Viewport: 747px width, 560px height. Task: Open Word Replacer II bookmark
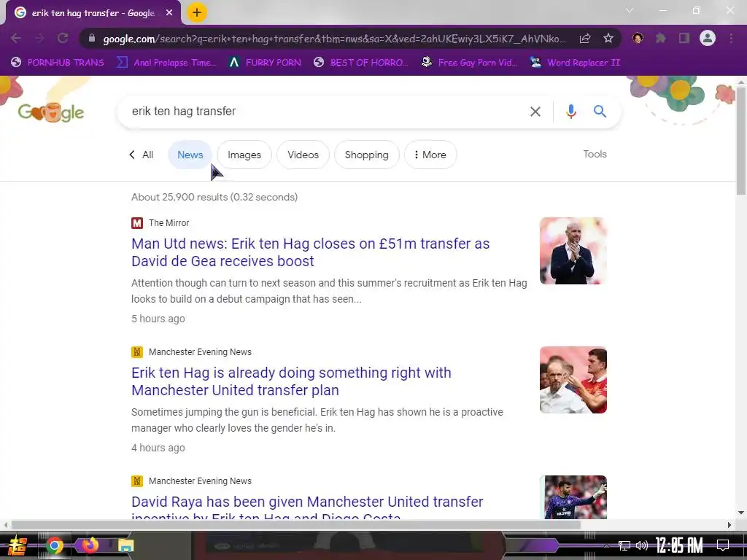[576, 63]
